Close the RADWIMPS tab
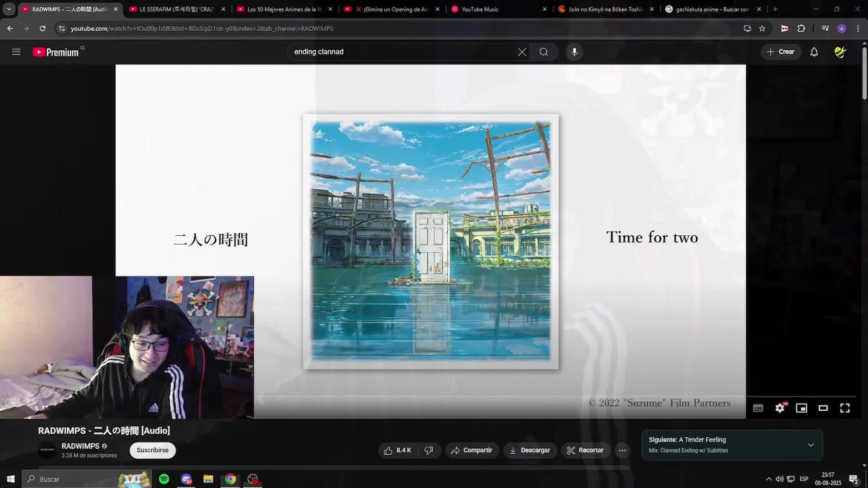 116,9
